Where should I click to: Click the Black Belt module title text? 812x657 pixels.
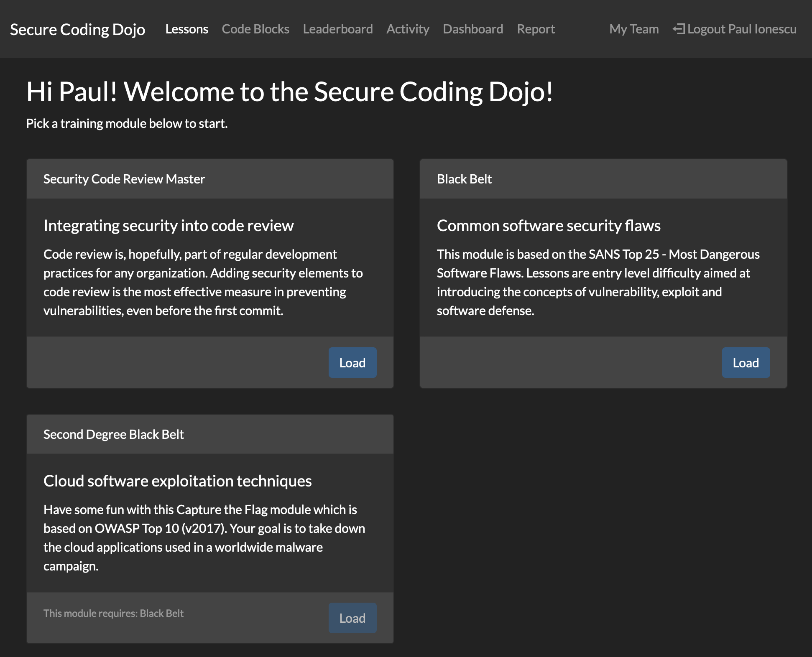pyautogui.click(x=465, y=178)
